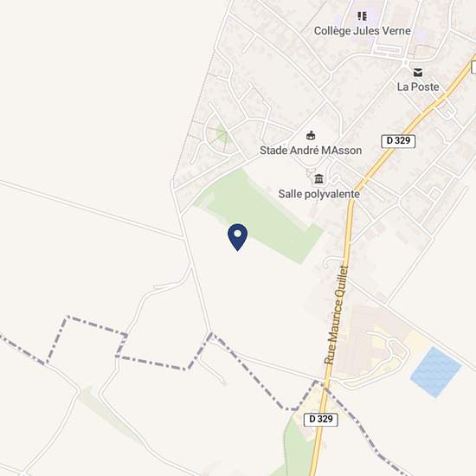Select the Salle polyvalente building icon
The image size is (476, 476).
(x=318, y=179)
